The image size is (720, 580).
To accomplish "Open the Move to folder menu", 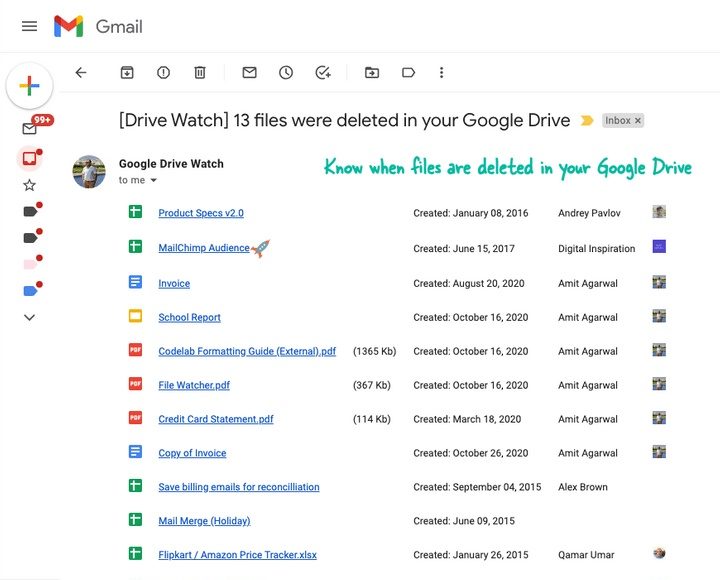I will [372, 73].
